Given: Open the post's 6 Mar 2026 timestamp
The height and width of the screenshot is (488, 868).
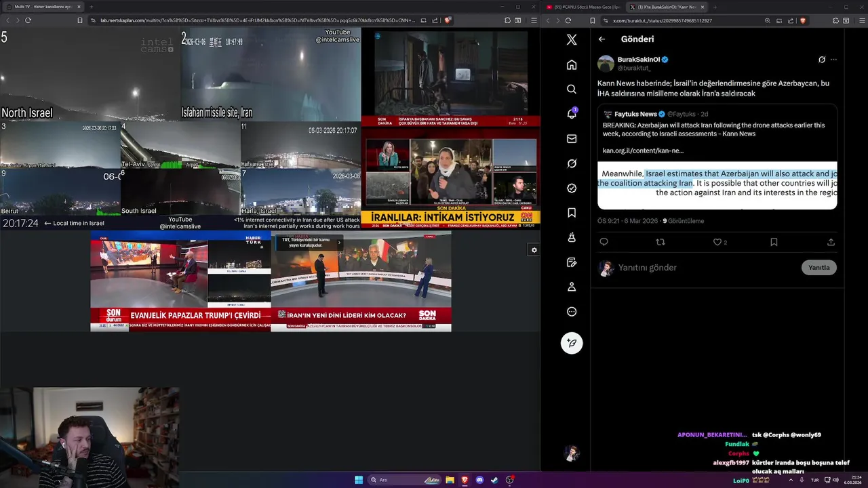Looking at the screenshot, I should [627, 221].
